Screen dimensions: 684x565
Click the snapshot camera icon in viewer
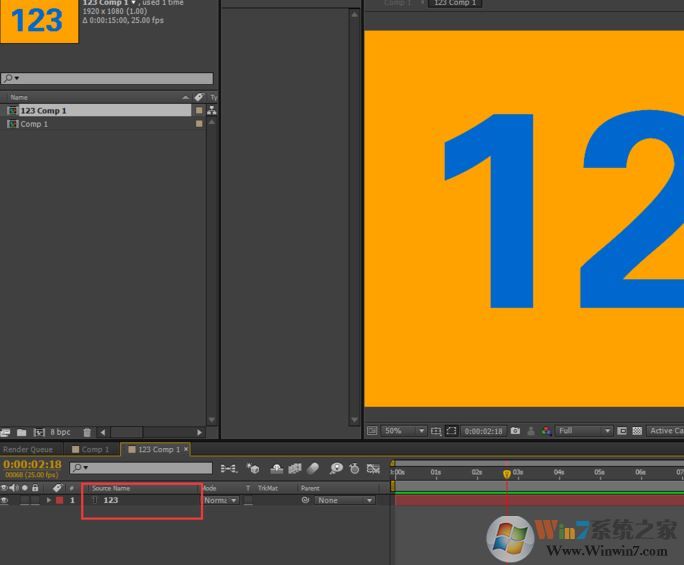(515, 431)
